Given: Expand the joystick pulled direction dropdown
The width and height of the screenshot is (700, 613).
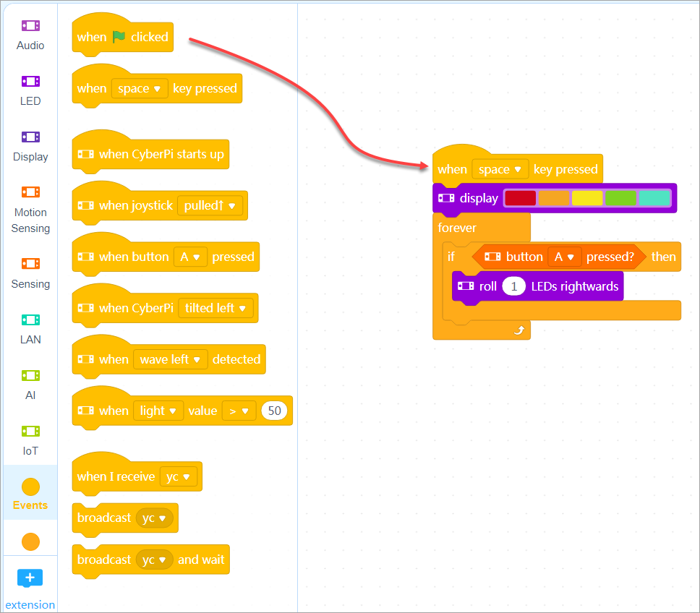Looking at the screenshot, I should 211,206.
